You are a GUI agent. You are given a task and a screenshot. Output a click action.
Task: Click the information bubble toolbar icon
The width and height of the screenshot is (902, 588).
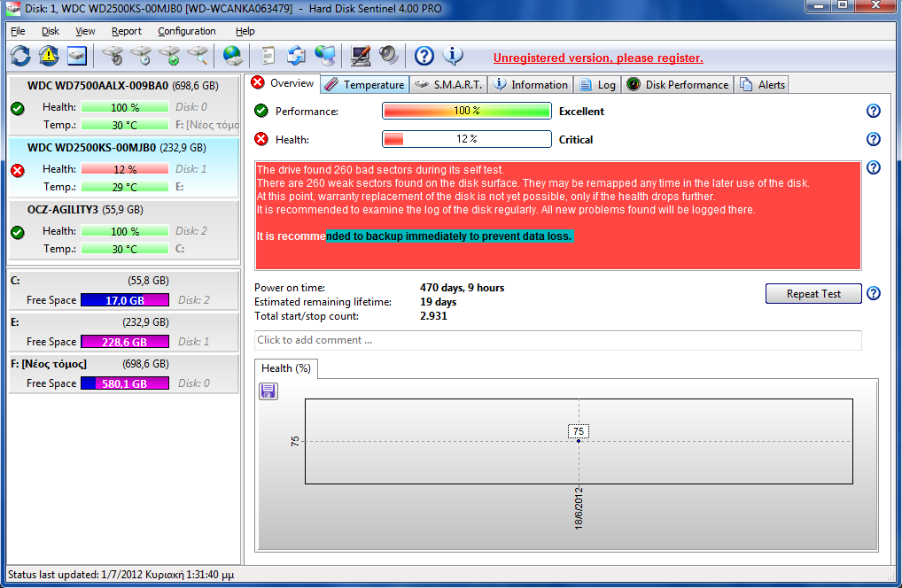tap(453, 56)
